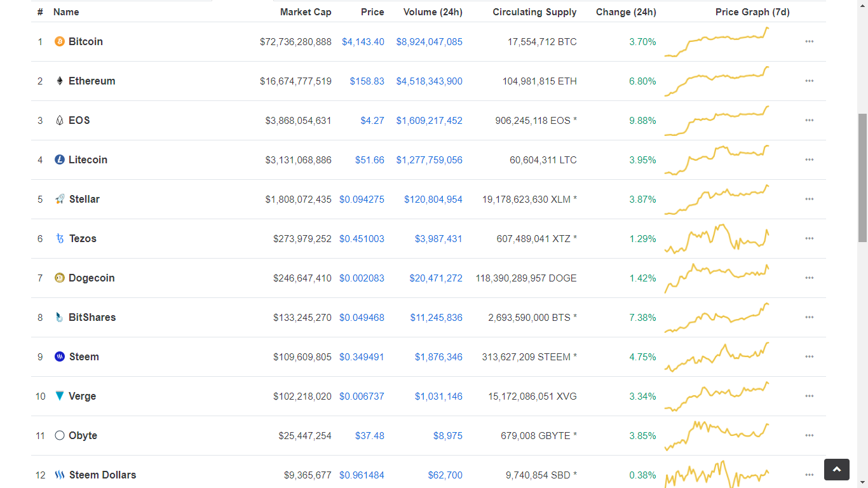Click the Steem logo icon

(x=60, y=356)
